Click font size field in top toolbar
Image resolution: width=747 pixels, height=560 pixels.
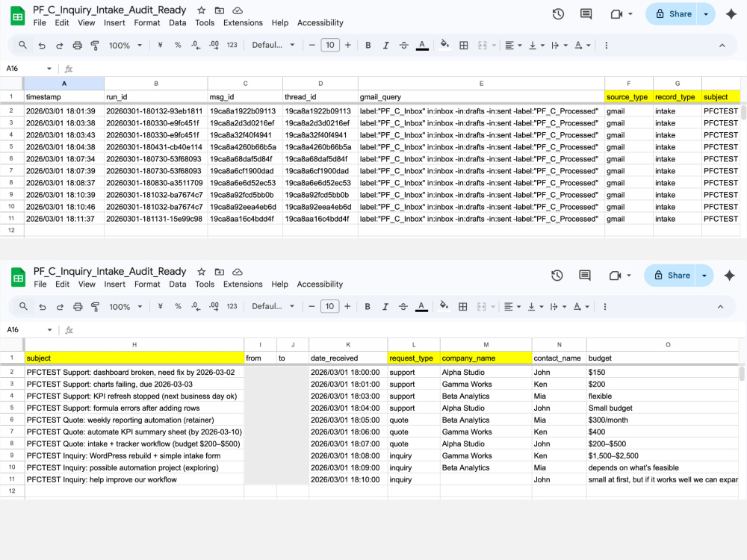click(x=330, y=45)
